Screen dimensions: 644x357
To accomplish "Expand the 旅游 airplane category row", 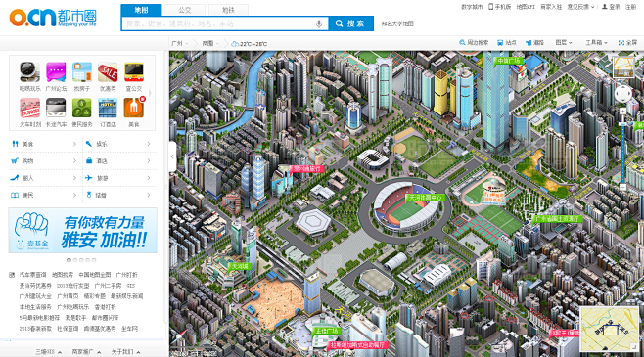I will point(117,178).
